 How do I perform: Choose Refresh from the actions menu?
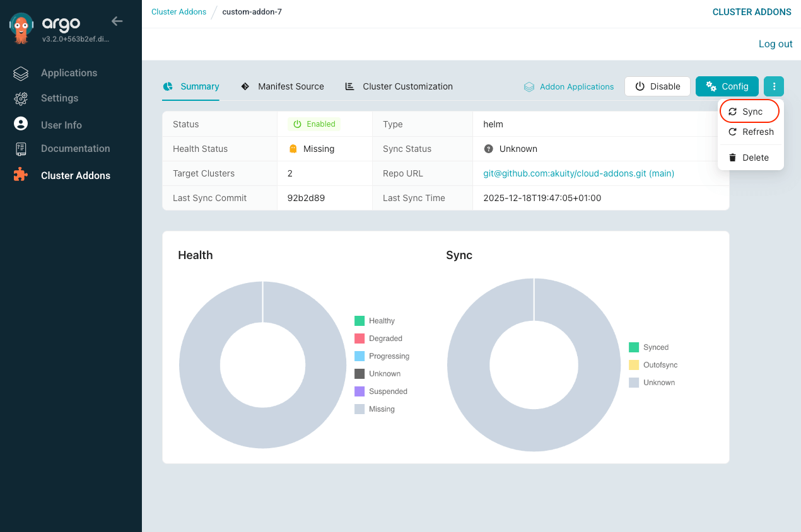tap(751, 132)
